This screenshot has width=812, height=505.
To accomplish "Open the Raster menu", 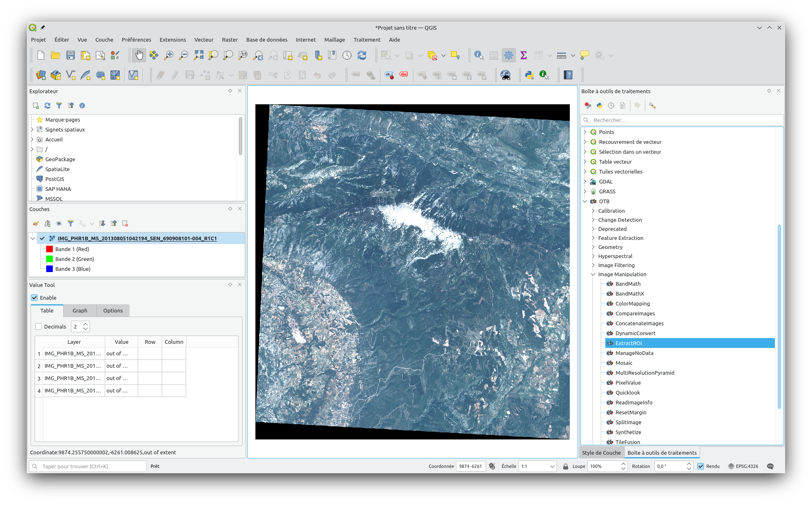I will tap(230, 40).
